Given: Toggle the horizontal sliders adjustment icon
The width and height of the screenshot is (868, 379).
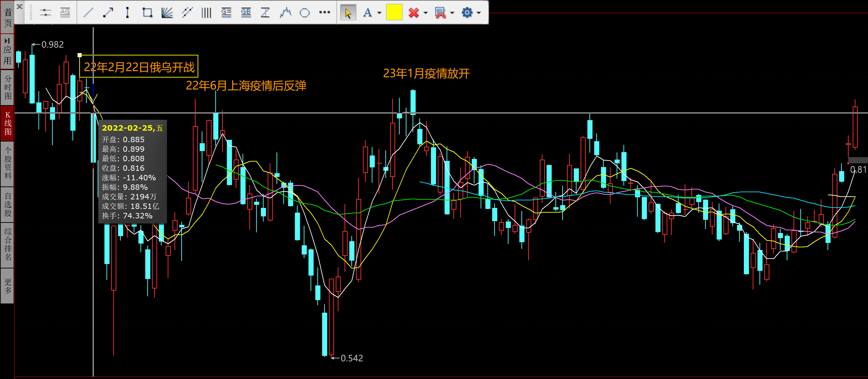Looking at the screenshot, I should coord(45,13).
